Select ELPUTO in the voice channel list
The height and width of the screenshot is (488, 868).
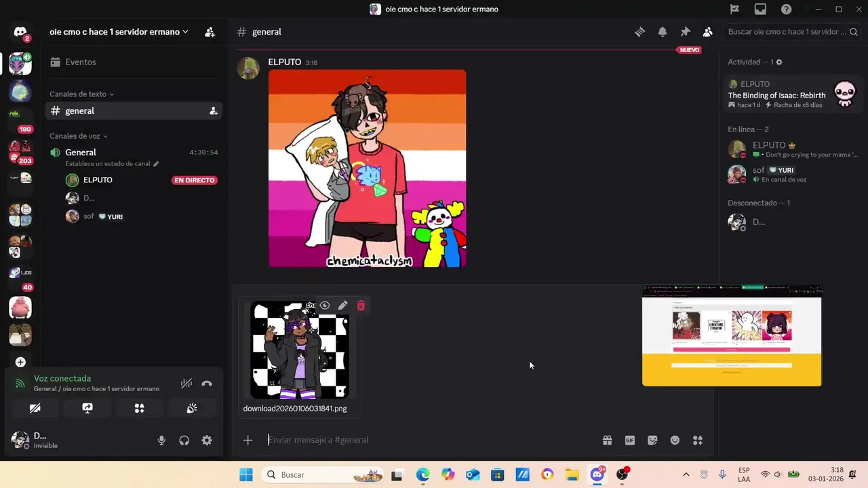point(98,180)
